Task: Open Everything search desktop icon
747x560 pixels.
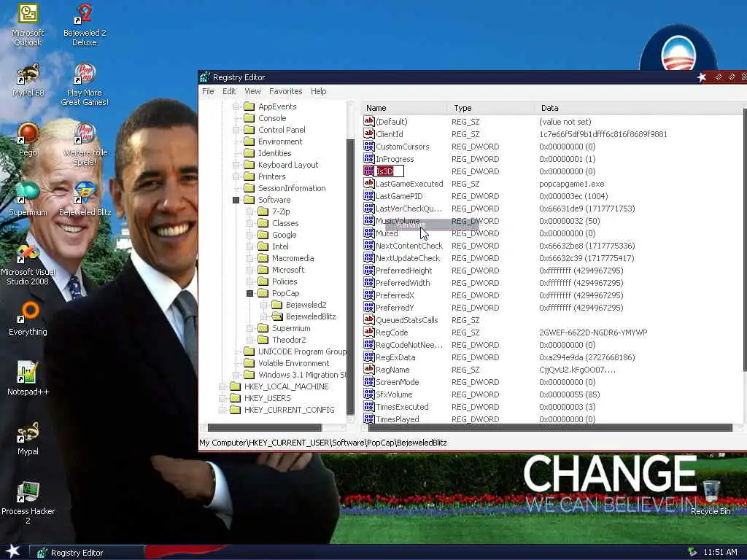Action: (28, 319)
